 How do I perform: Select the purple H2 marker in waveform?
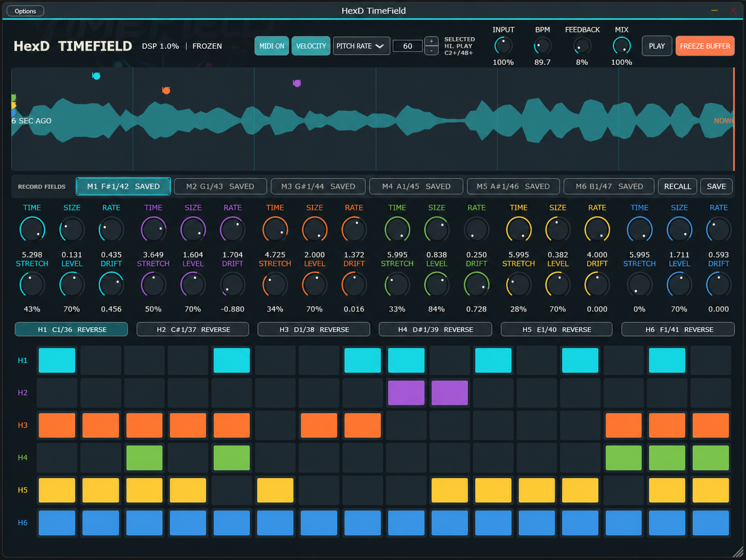pyautogui.click(x=297, y=83)
